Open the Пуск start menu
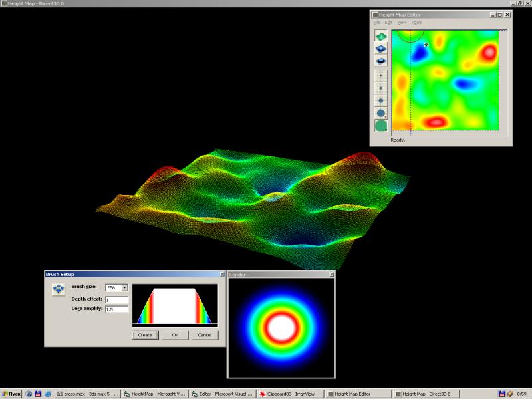 [x=11, y=392]
